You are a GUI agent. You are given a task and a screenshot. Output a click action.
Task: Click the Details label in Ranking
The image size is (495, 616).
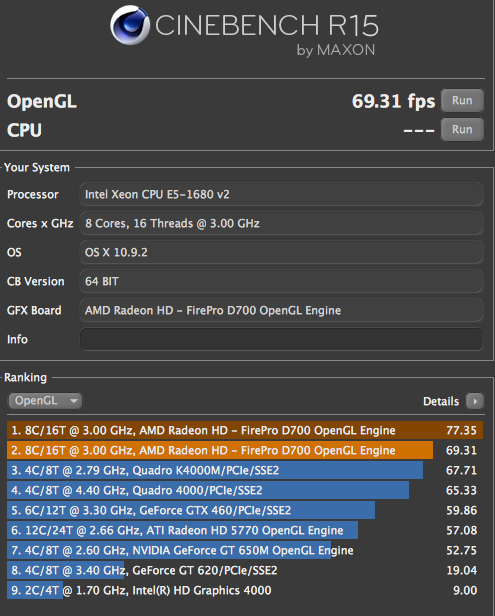coord(441,402)
